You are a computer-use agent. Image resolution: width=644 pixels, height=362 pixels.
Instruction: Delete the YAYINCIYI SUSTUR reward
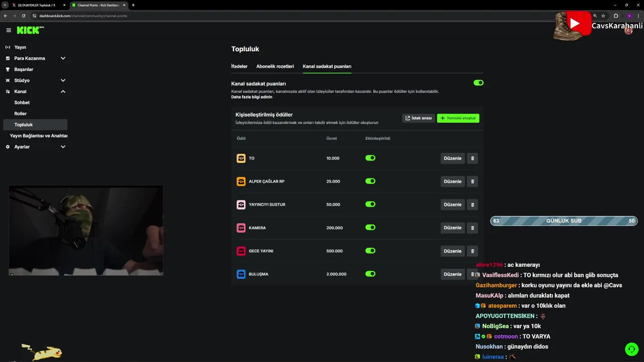(472, 205)
